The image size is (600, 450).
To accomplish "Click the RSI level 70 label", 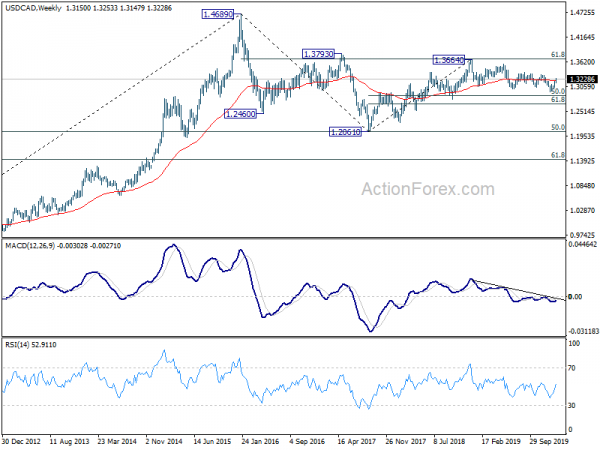I will [x=572, y=368].
